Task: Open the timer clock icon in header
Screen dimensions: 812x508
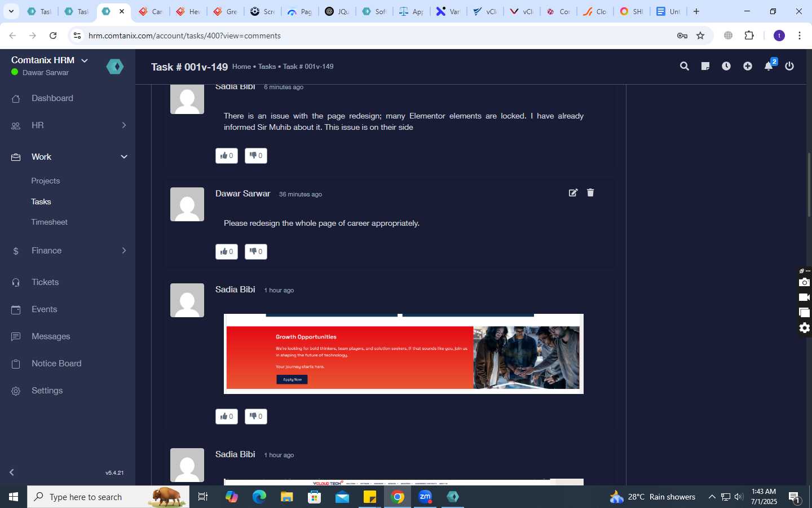Action: 726,66
